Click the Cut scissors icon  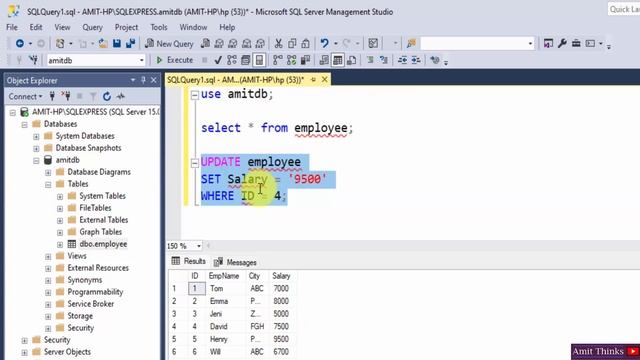278,43
